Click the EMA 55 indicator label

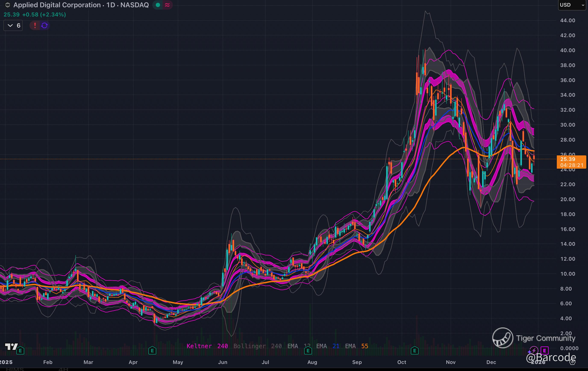356,346
